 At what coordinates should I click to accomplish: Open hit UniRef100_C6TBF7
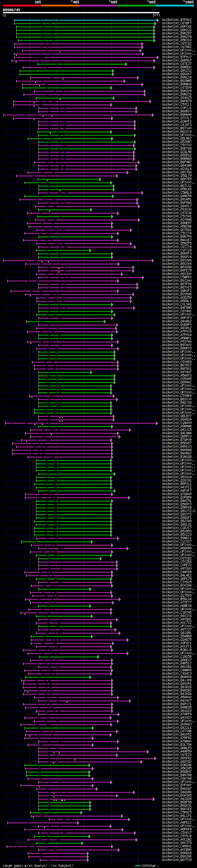177,23
